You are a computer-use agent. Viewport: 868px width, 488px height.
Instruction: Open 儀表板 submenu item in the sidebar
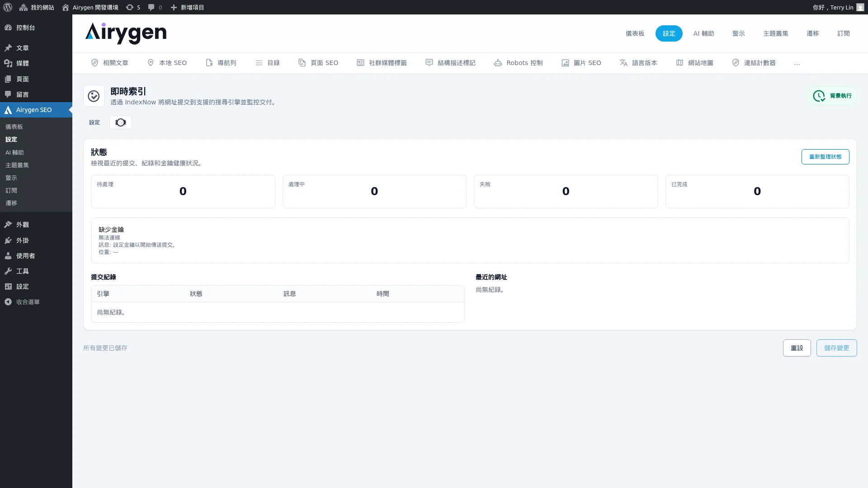pyautogui.click(x=14, y=127)
